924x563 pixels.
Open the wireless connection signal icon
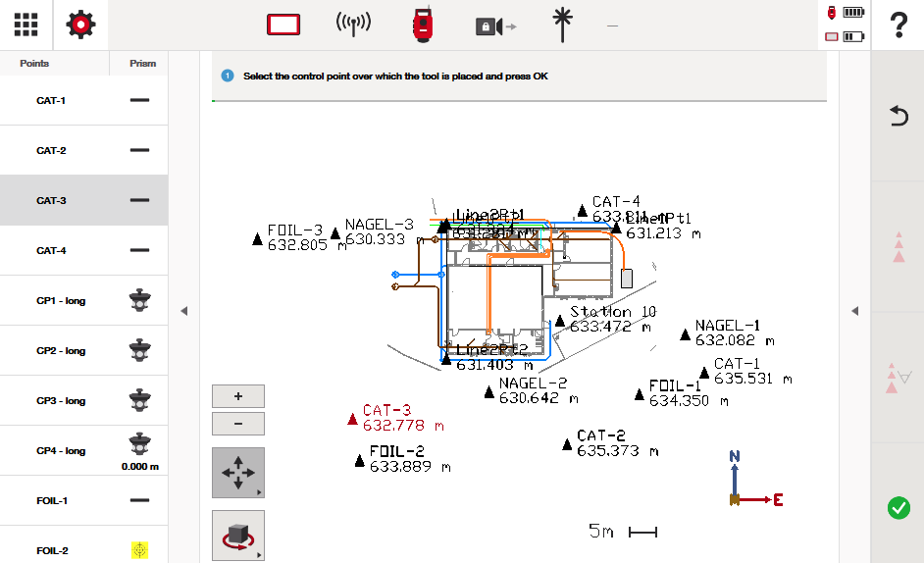(x=353, y=26)
